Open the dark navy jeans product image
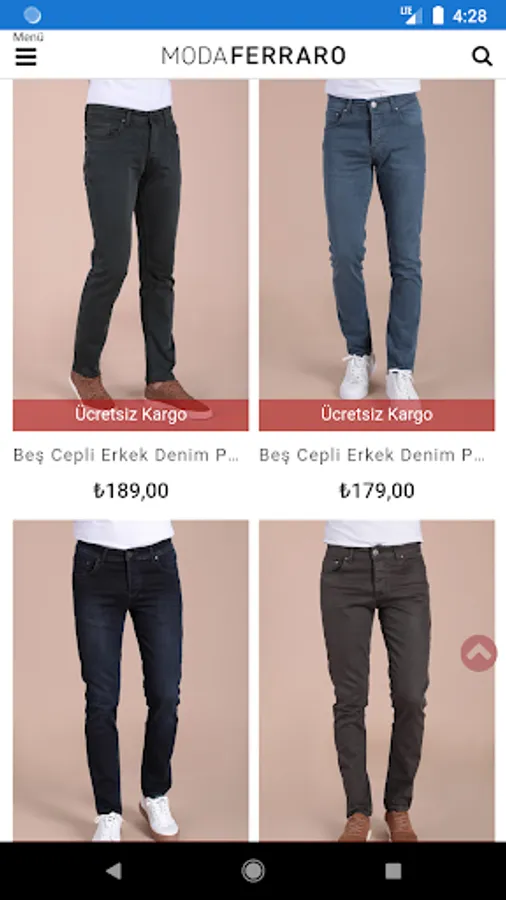This screenshot has height=900, width=506. coord(131,681)
